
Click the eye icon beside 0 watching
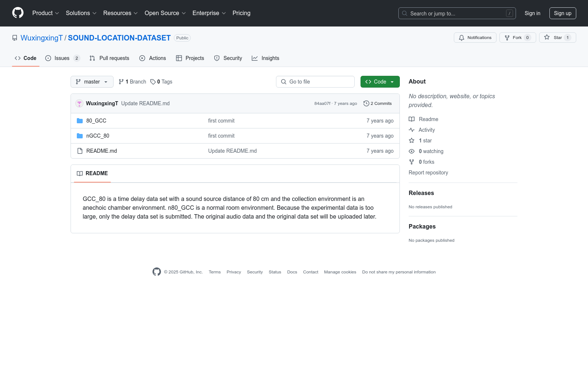[412, 151]
